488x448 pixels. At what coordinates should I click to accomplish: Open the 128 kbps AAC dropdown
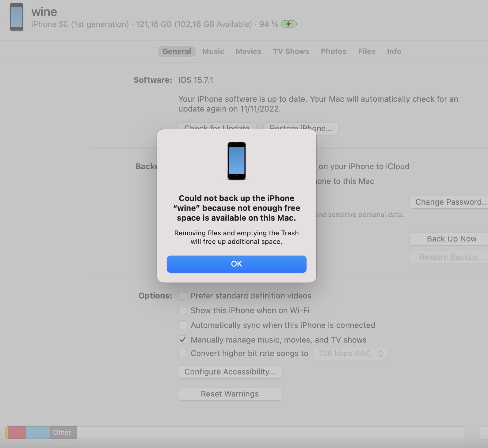pos(350,354)
